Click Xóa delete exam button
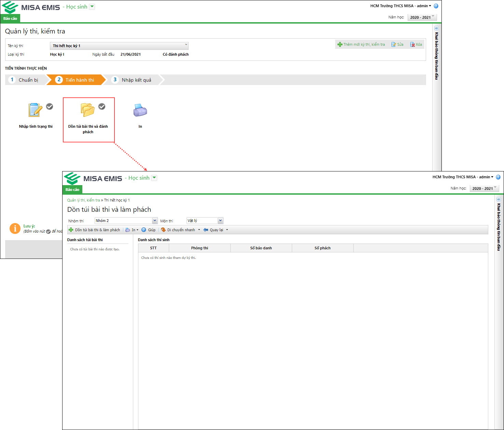This screenshot has height=430, width=504. (x=416, y=44)
